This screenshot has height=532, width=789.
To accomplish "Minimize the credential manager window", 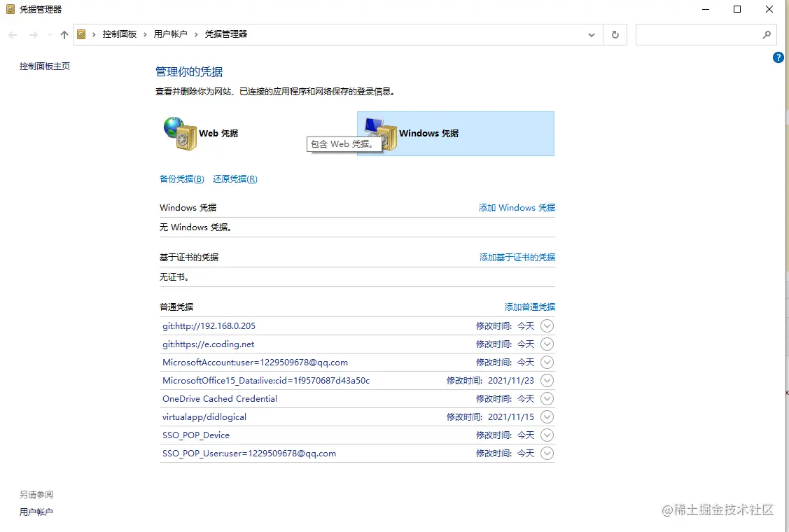I will pyautogui.click(x=706, y=9).
